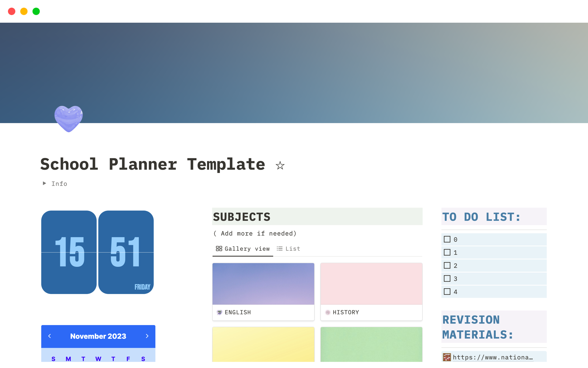The height and width of the screenshot is (368, 588).
Task: Click the ENGLISH card's small icon
Action: tap(219, 312)
